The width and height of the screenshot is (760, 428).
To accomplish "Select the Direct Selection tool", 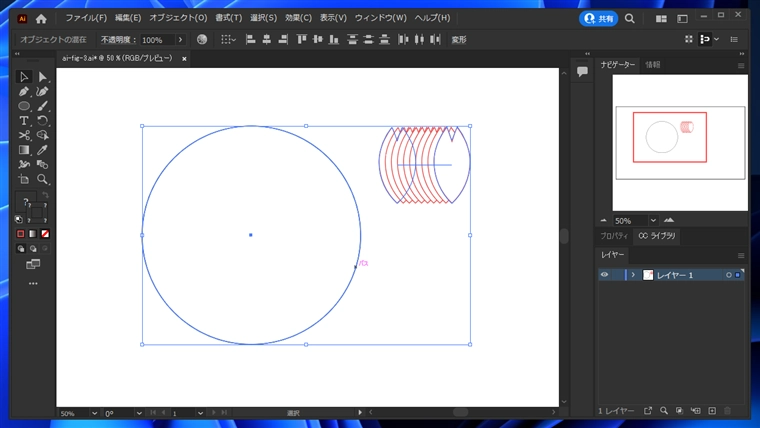I will [43, 77].
